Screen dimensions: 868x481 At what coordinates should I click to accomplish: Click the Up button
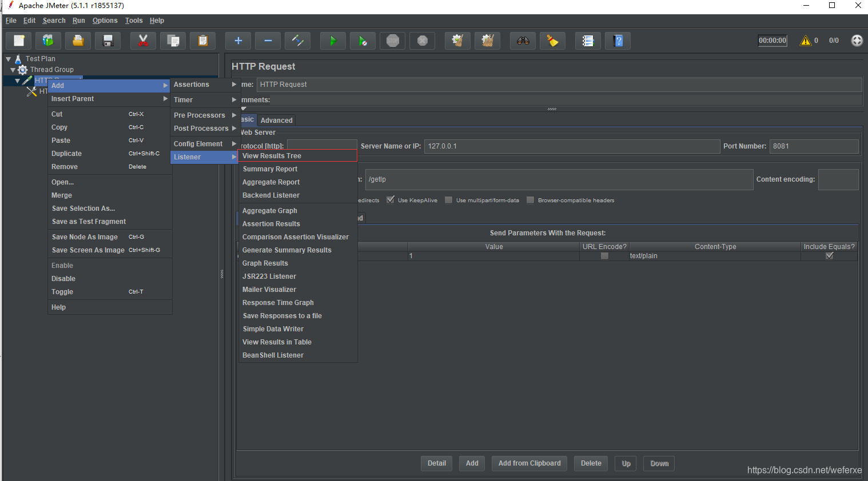click(x=626, y=463)
